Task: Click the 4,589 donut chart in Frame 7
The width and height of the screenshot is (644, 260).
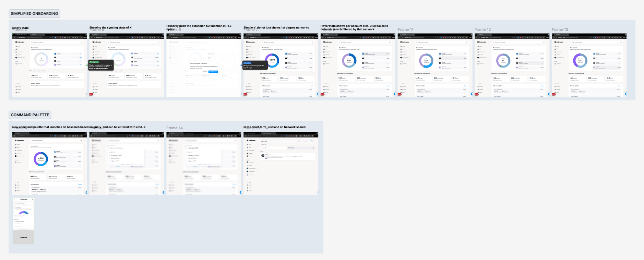Action: tap(272, 60)
